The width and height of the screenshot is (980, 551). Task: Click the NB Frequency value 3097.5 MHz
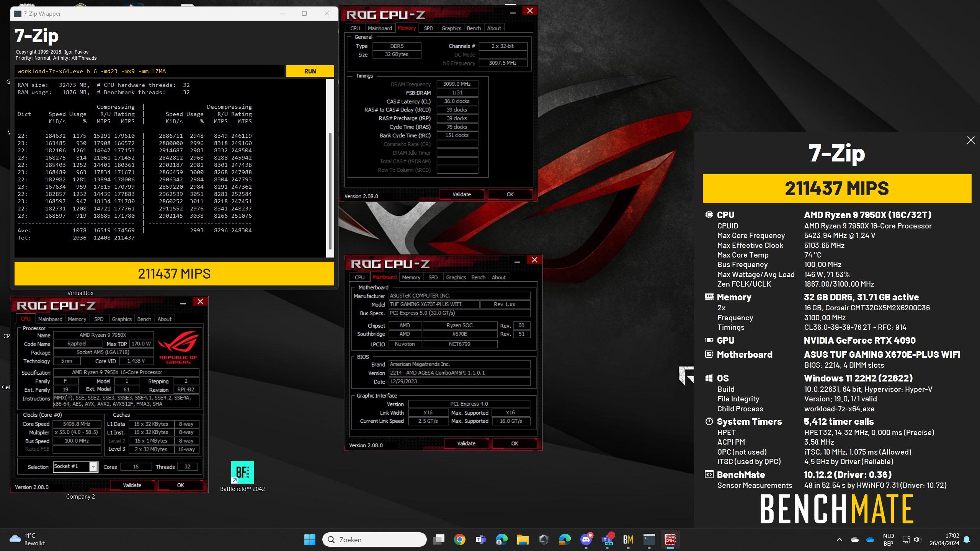tap(503, 63)
